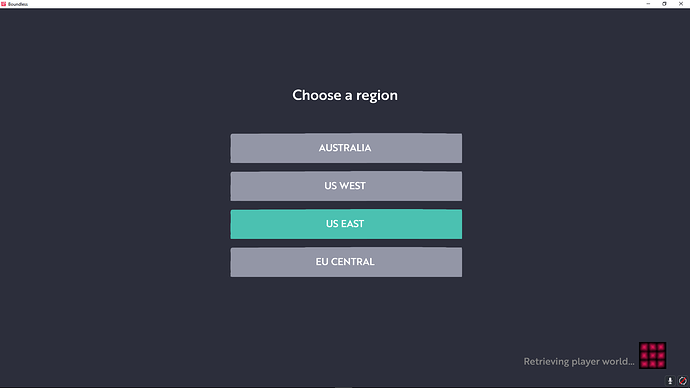
Task: Toggle voice chat with the mic icon
Action: [x=670, y=381]
